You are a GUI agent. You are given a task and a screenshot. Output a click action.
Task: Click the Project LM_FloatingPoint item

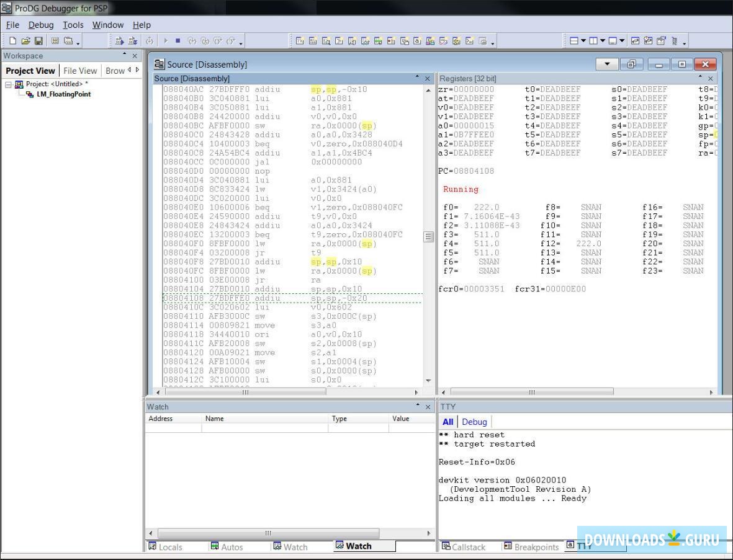pos(63,94)
